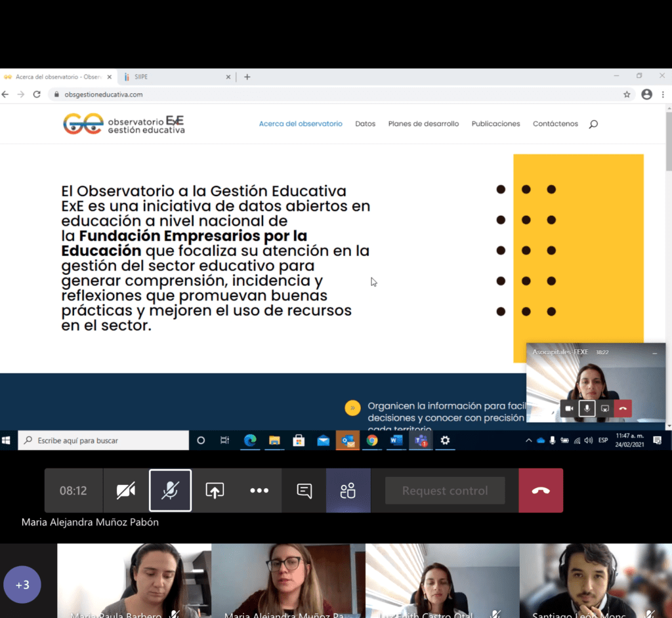
Task: Open the Datos menu item
Action: pos(365,124)
